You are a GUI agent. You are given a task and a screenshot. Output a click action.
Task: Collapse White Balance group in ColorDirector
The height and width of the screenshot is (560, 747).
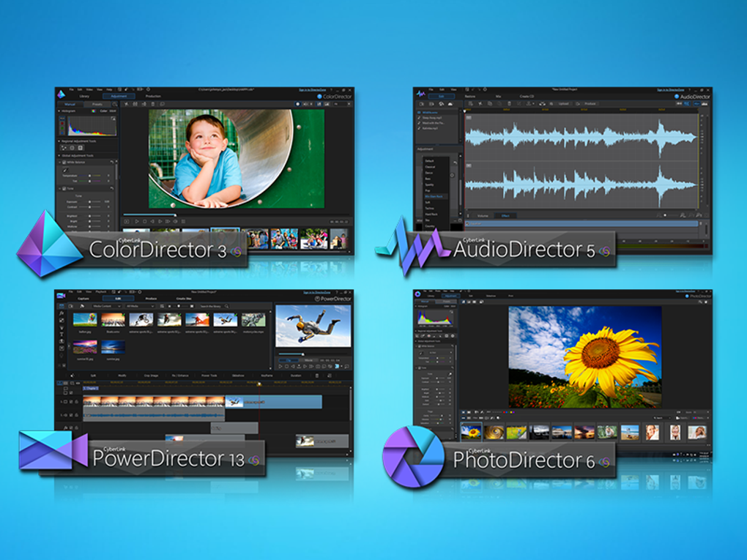click(x=60, y=162)
